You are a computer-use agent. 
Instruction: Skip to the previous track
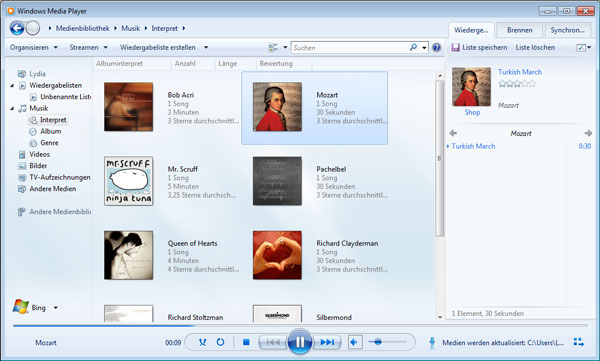273,342
